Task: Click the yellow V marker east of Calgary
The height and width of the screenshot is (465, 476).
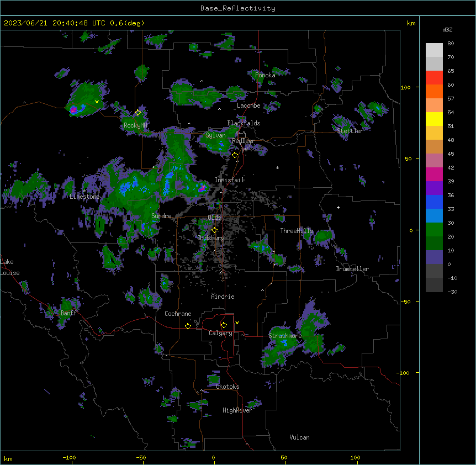Action: tap(237, 323)
